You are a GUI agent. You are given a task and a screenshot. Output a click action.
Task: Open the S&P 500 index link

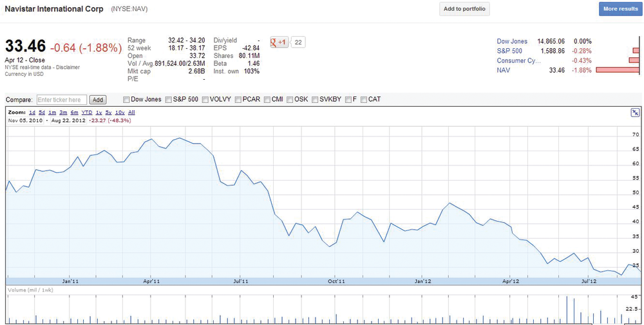(509, 51)
